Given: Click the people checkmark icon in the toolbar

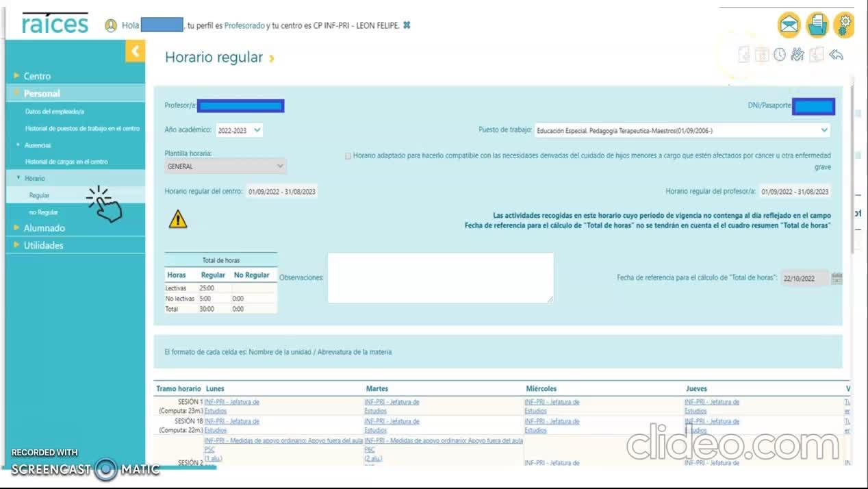Looking at the screenshot, I should pos(797,55).
